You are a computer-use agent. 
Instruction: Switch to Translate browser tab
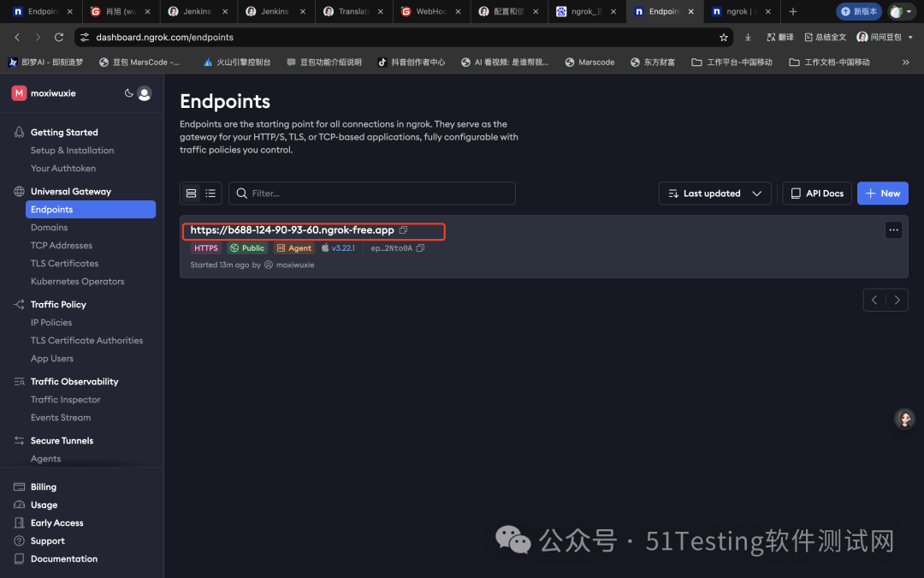(353, 11)
